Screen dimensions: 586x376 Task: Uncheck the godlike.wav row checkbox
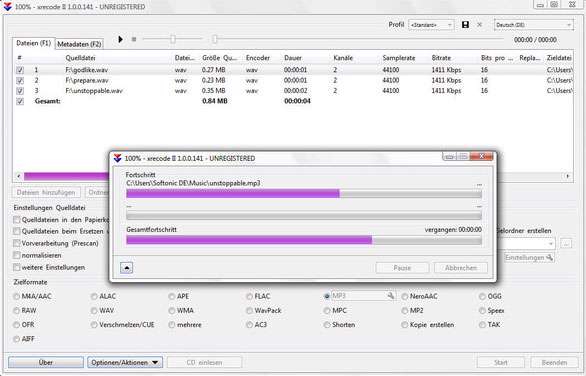[x=20, y=70]
